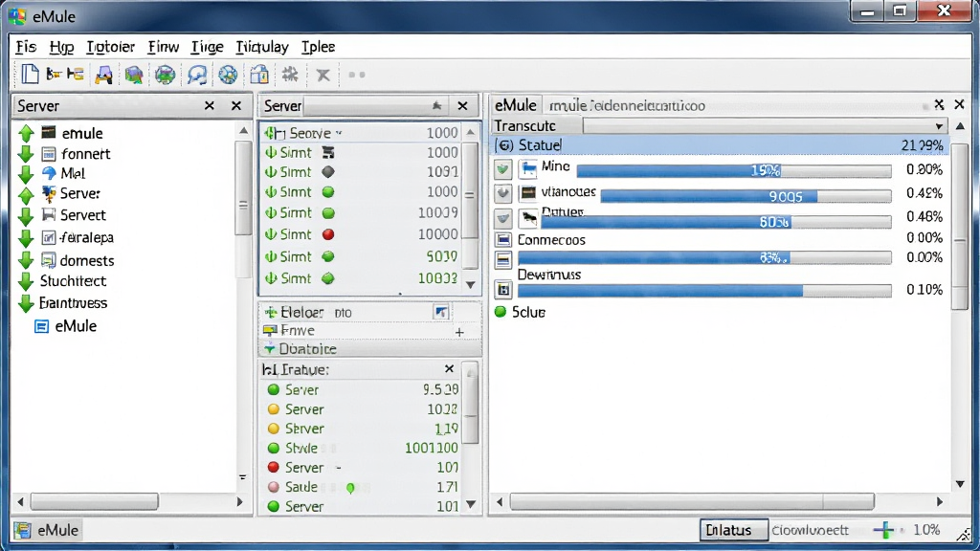Click the blue icon right of Eleloar
The image size is (980, 551).
pos(441,312)
